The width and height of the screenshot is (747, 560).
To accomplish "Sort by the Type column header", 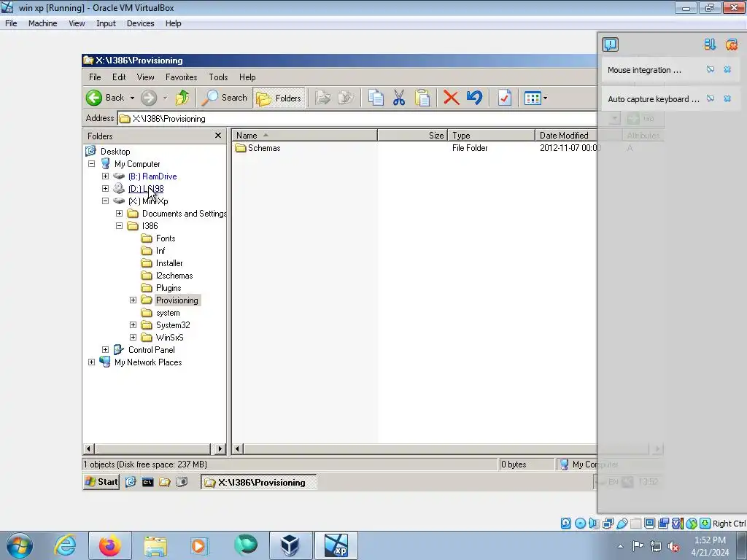I will (491, 135).
